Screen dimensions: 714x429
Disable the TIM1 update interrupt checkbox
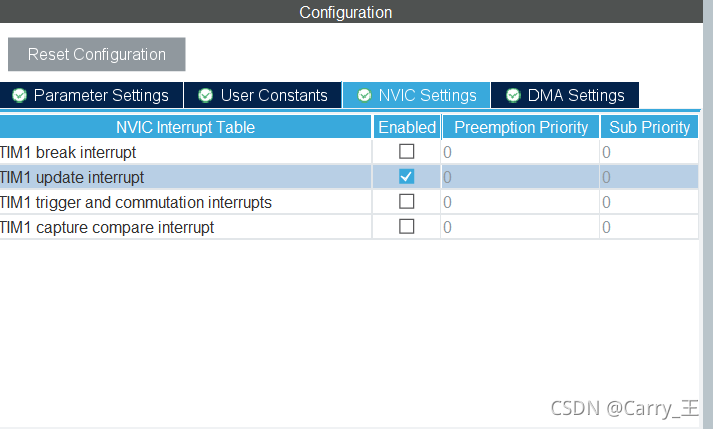[407, 177]
